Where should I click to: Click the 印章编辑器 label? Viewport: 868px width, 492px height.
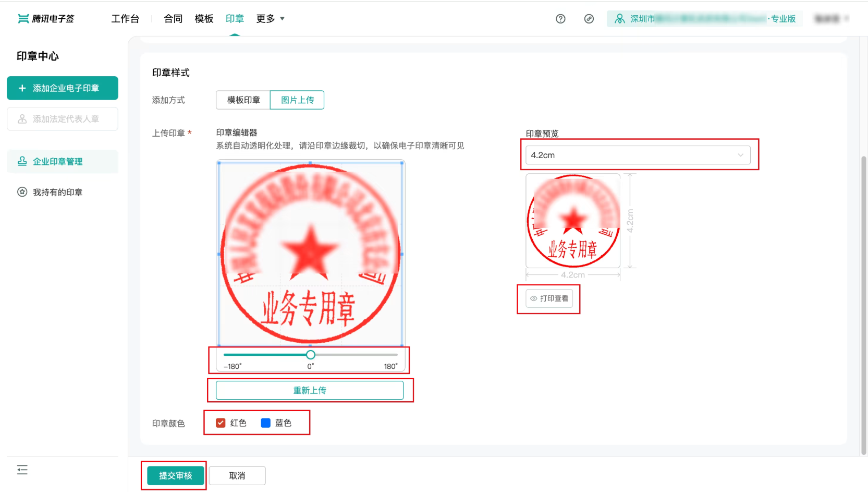click(x=237, y=133)
